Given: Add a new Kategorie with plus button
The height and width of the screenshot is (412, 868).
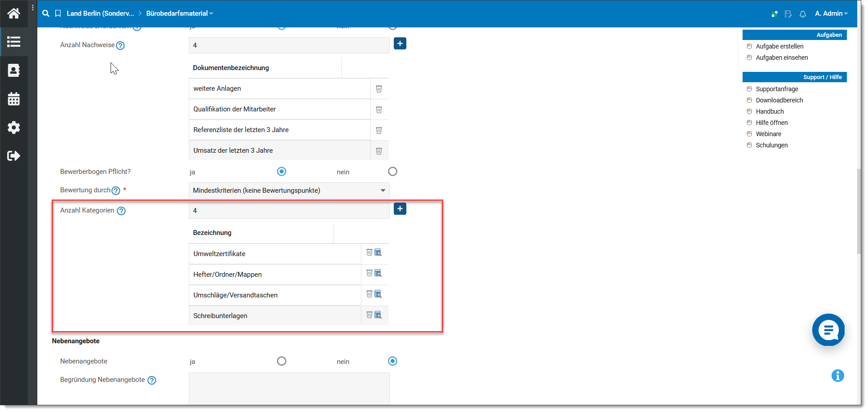Looking at the screenshot, I should pos(400,209).
